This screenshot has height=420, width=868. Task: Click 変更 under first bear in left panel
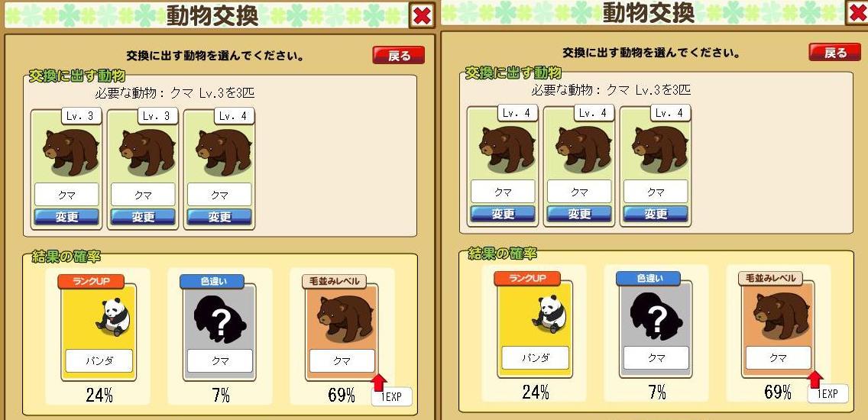click(x=67, y=216)
